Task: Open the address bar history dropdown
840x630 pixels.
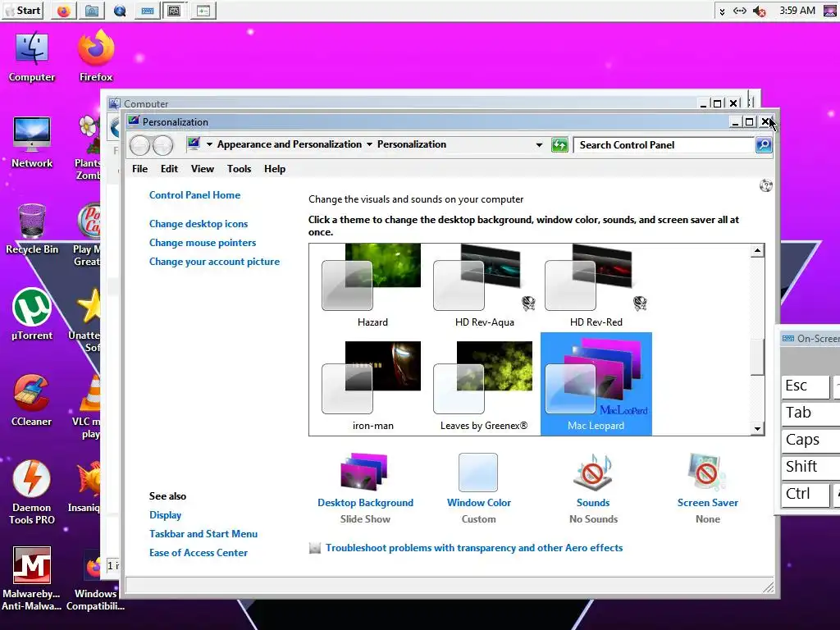Action: (x=539, y=144)
